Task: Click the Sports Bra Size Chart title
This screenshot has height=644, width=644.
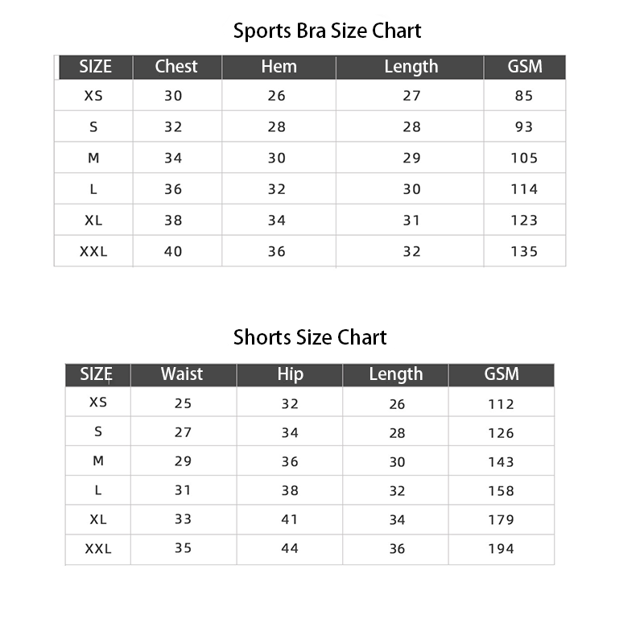Action: tap(327, 31)
